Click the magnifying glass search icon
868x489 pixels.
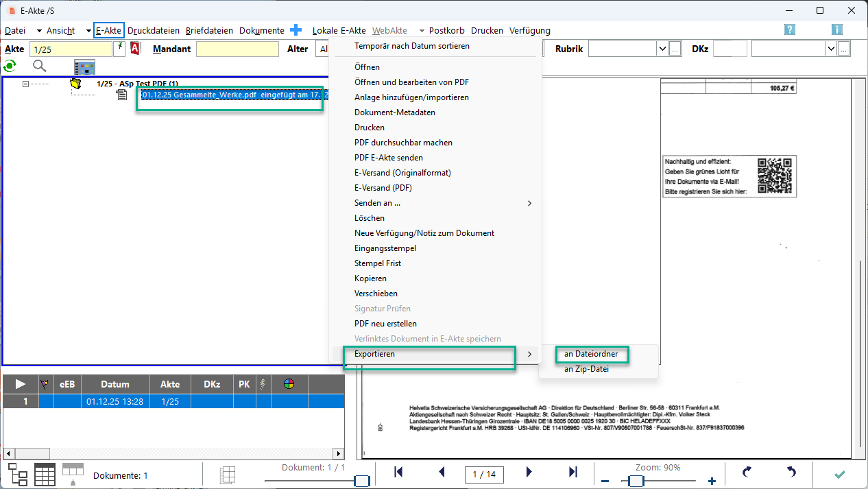coord(40,66)
